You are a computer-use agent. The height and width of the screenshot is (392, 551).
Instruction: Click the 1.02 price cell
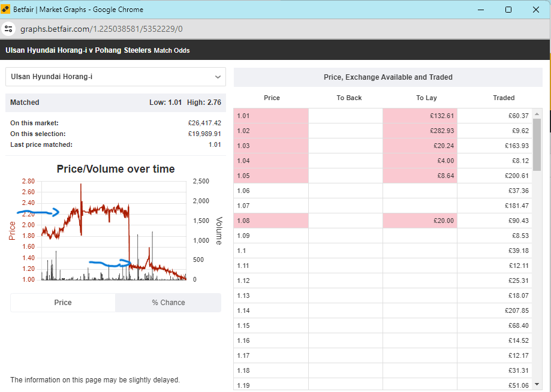click(271, 131)
